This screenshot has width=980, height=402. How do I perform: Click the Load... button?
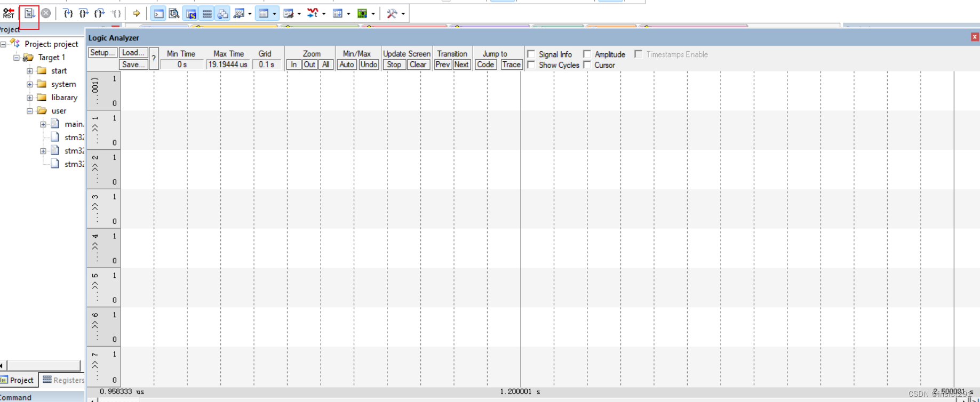[x=133, y=53]
